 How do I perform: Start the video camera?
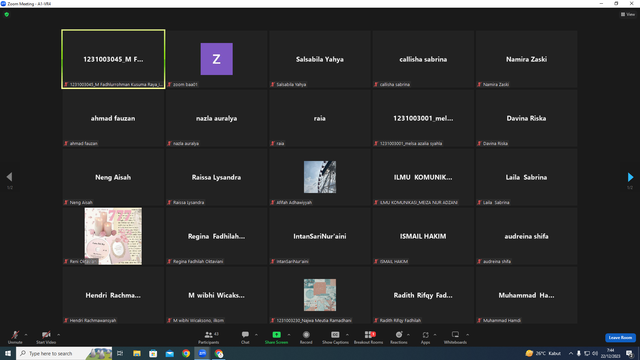[x=46, y=337]
